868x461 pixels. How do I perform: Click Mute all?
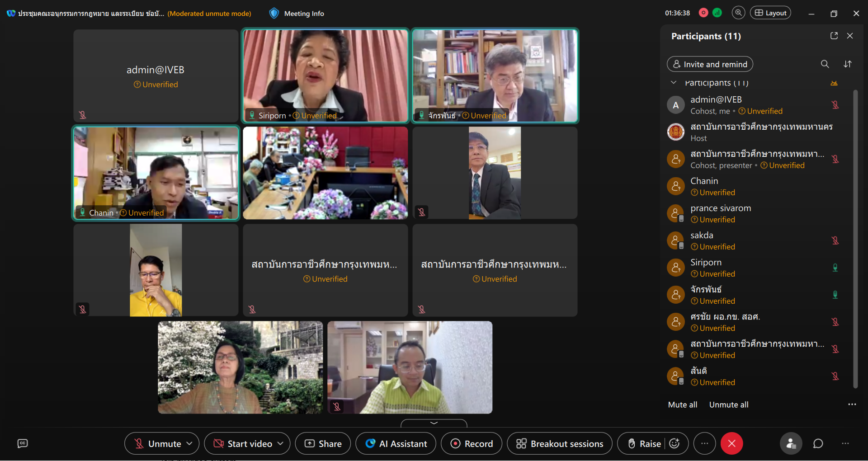[x=682, y=405]
